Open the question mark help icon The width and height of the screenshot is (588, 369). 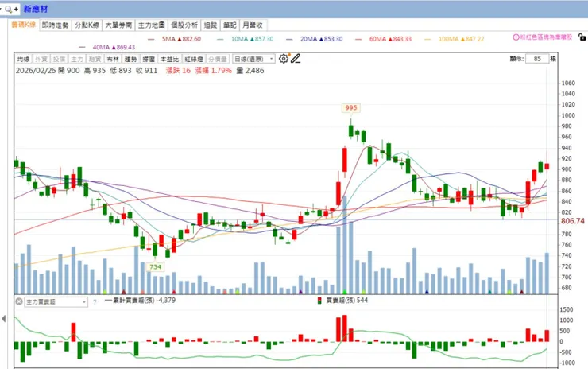95,302
